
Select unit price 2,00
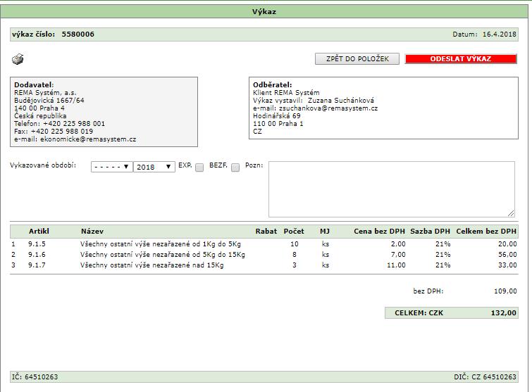coord(398,244)
